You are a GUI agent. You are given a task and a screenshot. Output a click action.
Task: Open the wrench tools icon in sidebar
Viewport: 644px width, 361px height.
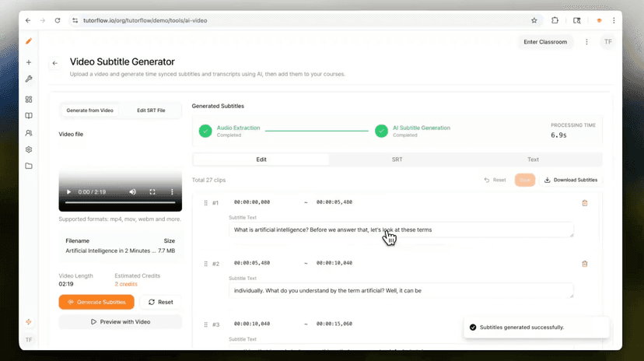coord(29,79)
